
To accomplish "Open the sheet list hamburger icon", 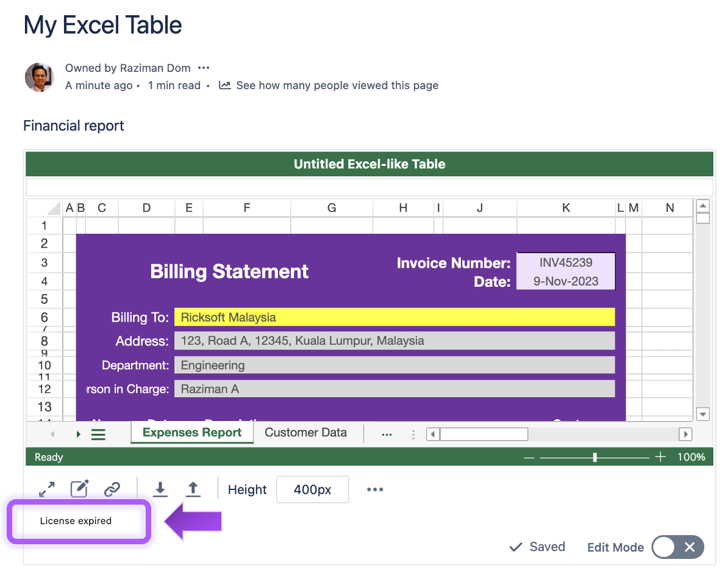I will point(98,433).
